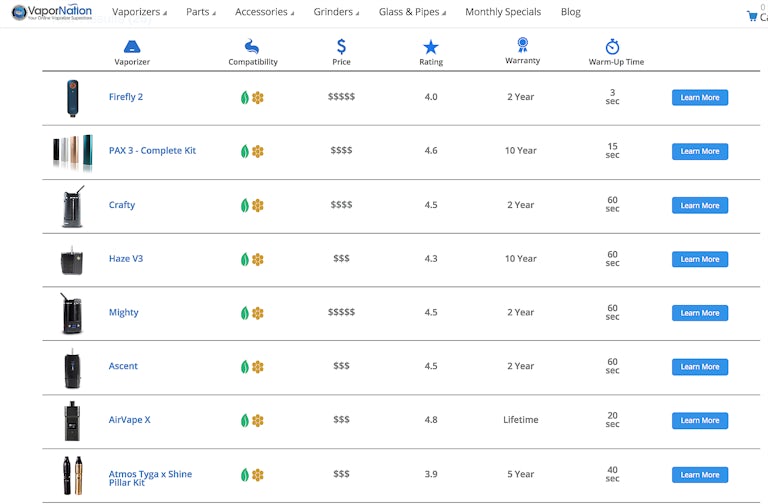Click the Warranty ribbon icon

pos(523,45)
